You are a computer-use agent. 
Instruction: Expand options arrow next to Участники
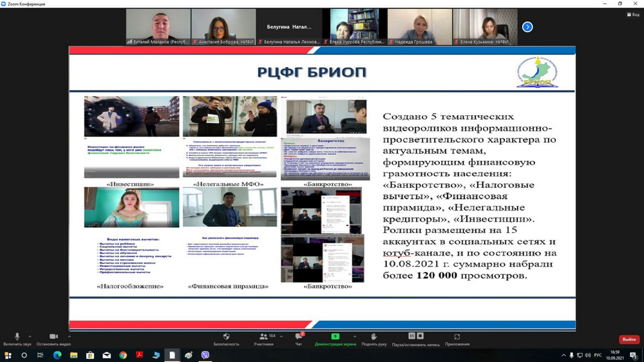pyautogui.click(x=281, y=336)
